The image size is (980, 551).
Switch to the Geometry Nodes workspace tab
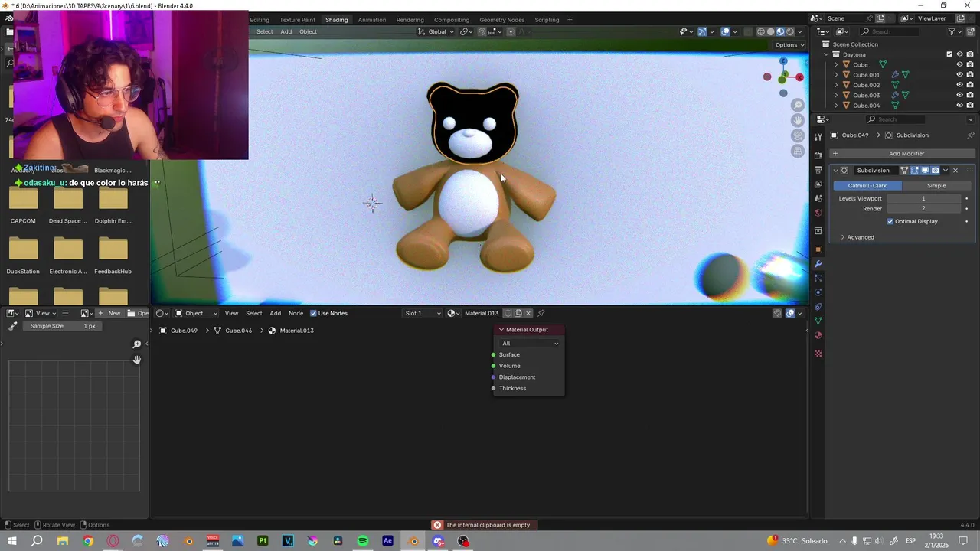point(501,19)
